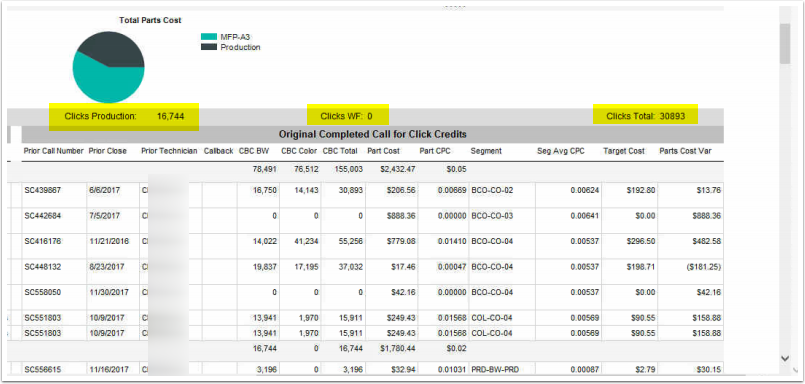805x384 pixels.
Task: Click the Parts Cost Var column header
Action: tap(685, 151)
